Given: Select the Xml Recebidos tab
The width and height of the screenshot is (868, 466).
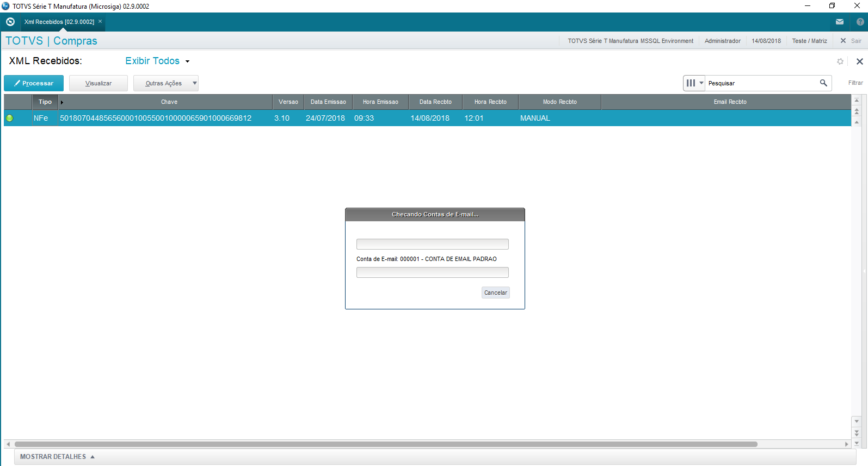Looking at the screenshot, I should click(59, 22).
